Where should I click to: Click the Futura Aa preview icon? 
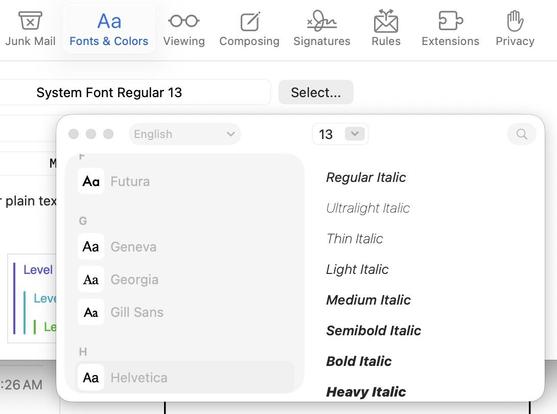(91, 182)
